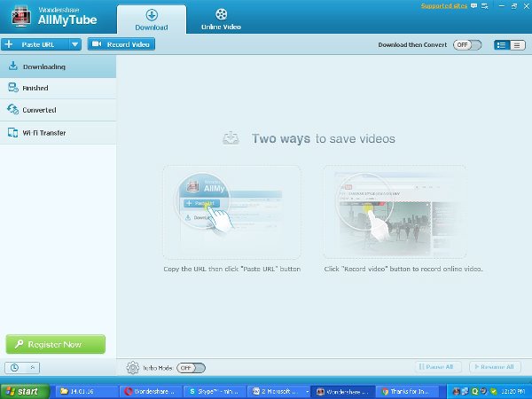Image resolution: width=532 pixels, height=399 pixels.
Task: Click the Paste URL tutorial thumbnail
Action: [x=231, y=212]
